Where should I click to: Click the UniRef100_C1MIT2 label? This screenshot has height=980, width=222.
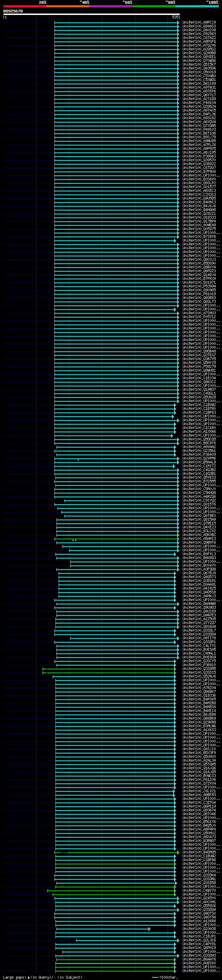[199, 466]
